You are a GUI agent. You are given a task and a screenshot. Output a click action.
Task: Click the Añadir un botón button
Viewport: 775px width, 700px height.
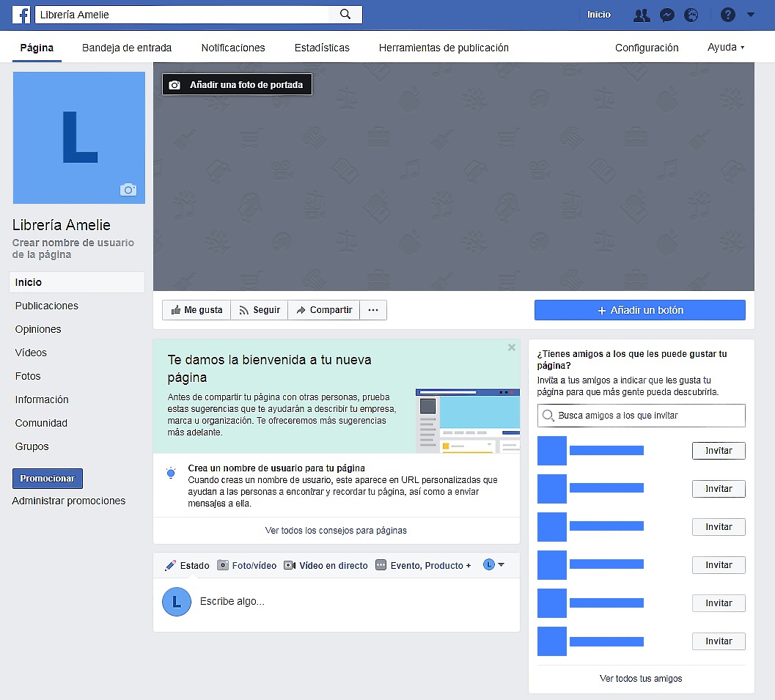point(639,310)
